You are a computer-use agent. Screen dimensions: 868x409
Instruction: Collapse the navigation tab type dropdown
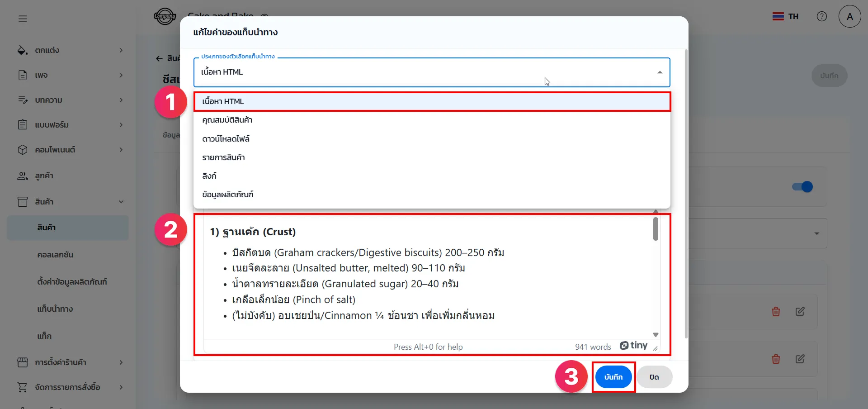[660, 72]
